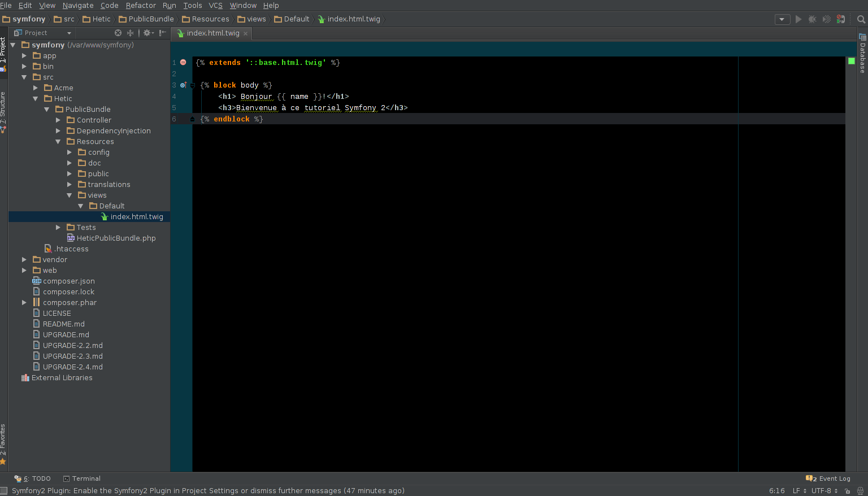This screenshot has height=496, width=868.
Task: Expand the app folder
Action: click(x=24, y=56)
